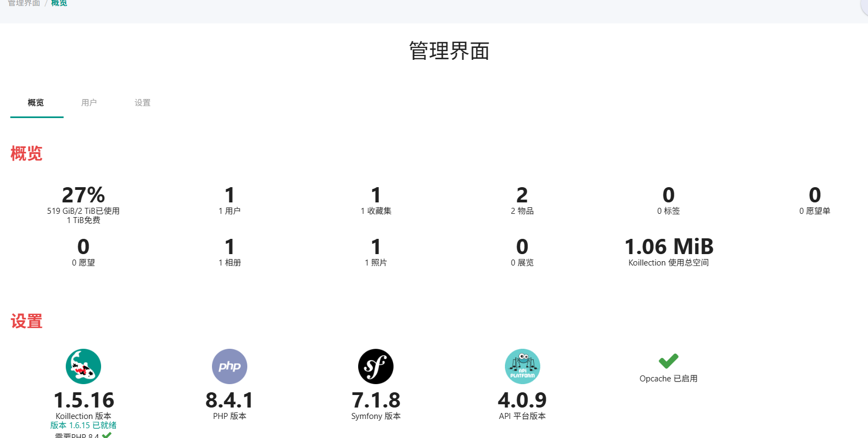The height and width of the screenshot is (438, 868).
Task: Click the Koillection 版本 label
Action: click(83, 416)
